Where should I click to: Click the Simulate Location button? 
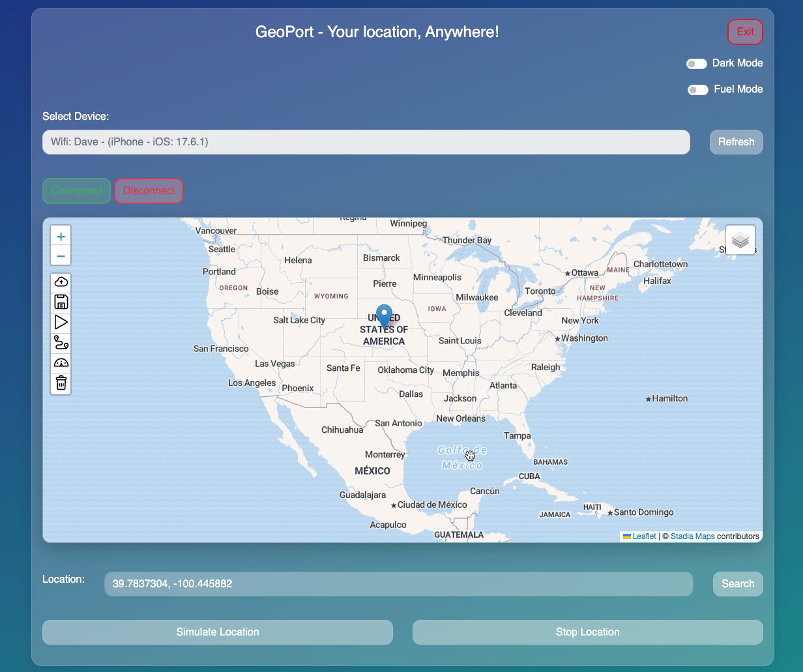[x=218, y=632]
